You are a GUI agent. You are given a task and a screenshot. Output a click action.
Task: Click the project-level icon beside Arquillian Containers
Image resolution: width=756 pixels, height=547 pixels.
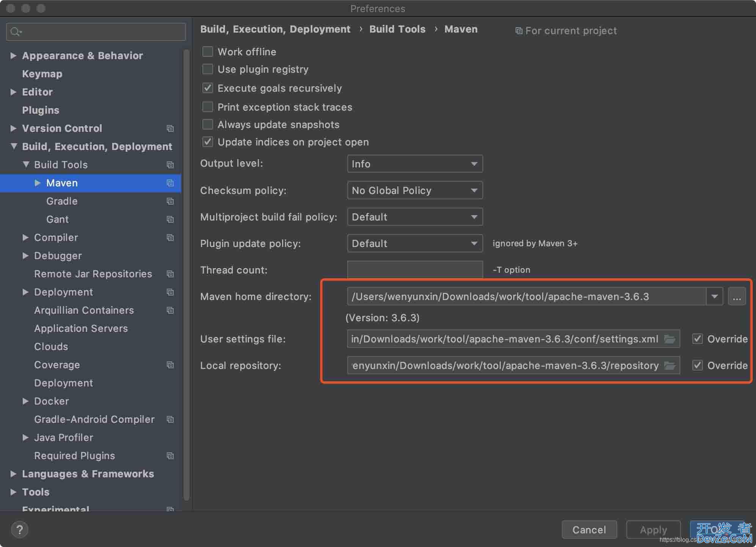pos(170,310)
